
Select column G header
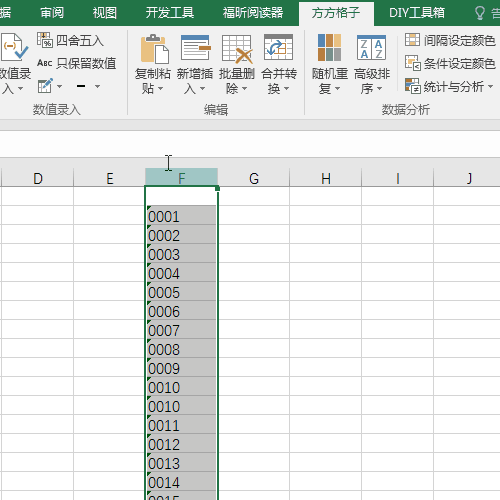[x=254, y=178]
